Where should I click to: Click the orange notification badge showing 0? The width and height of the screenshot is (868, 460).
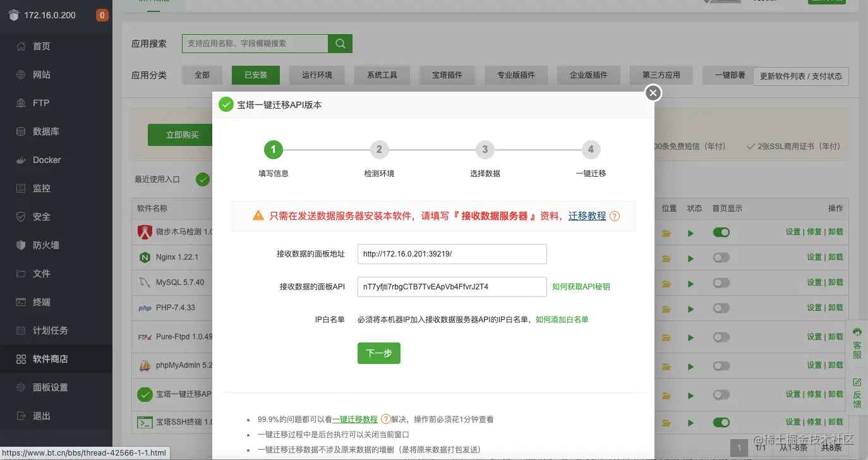(102, 15)
